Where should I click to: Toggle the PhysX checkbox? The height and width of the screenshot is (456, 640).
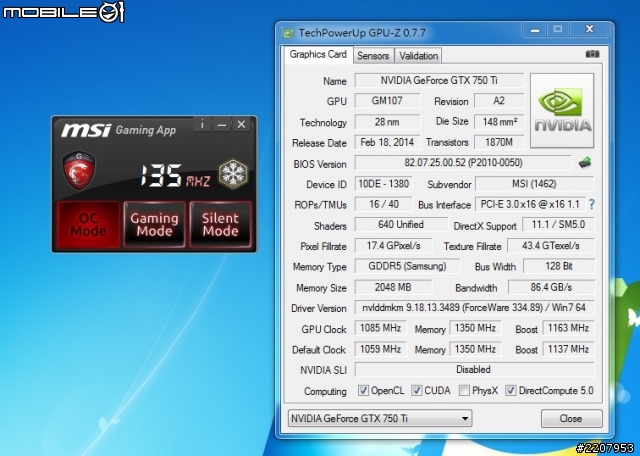tap(464, 390)
